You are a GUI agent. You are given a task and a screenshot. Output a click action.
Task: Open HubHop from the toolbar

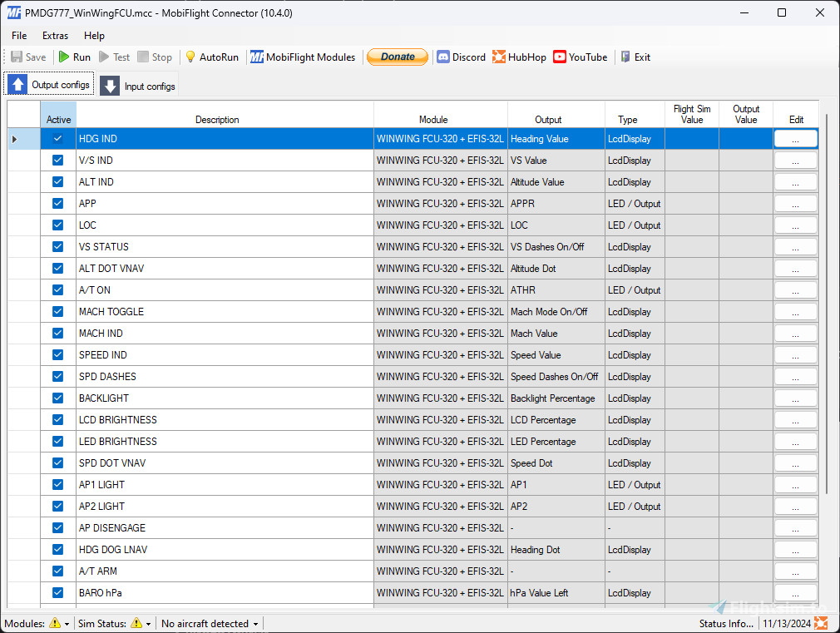tap(499, 57)
